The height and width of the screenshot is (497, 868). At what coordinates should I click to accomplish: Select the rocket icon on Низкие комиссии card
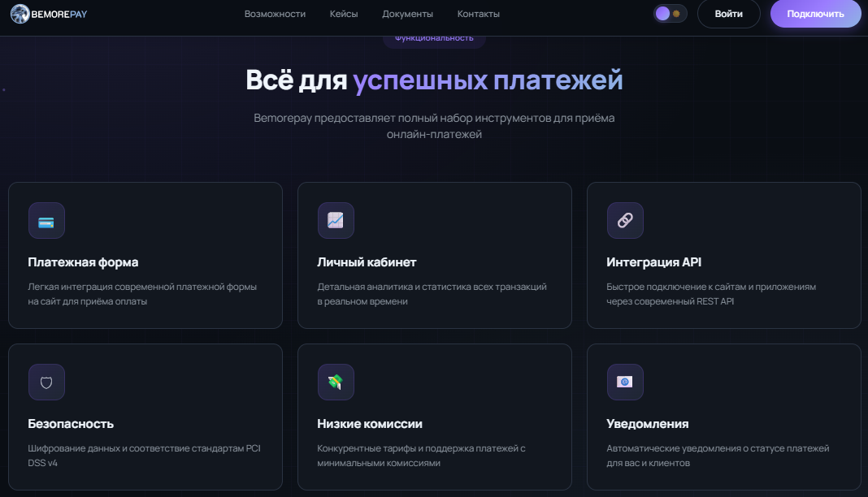336,382
